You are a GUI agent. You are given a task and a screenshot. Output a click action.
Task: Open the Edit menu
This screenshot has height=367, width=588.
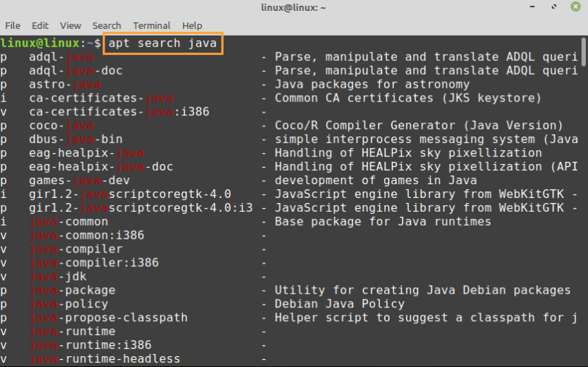(41, 25)
